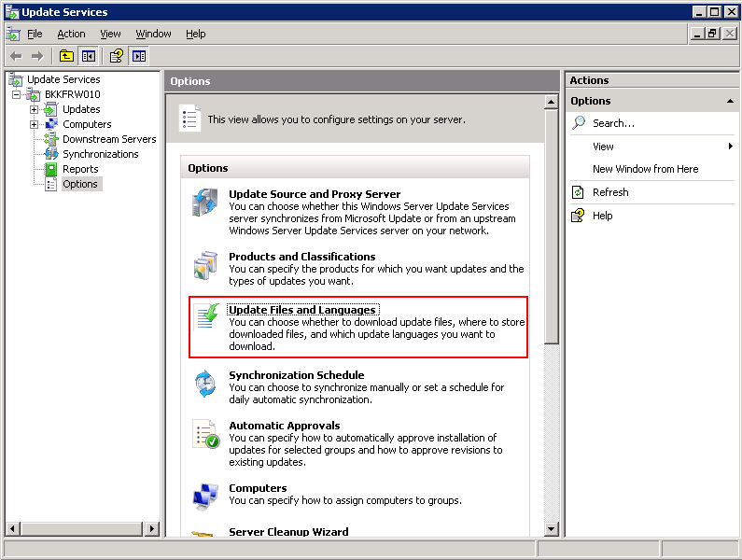Collapse the Options section in Actions pane
Screen dimensions: 742x560
[730, 101]
